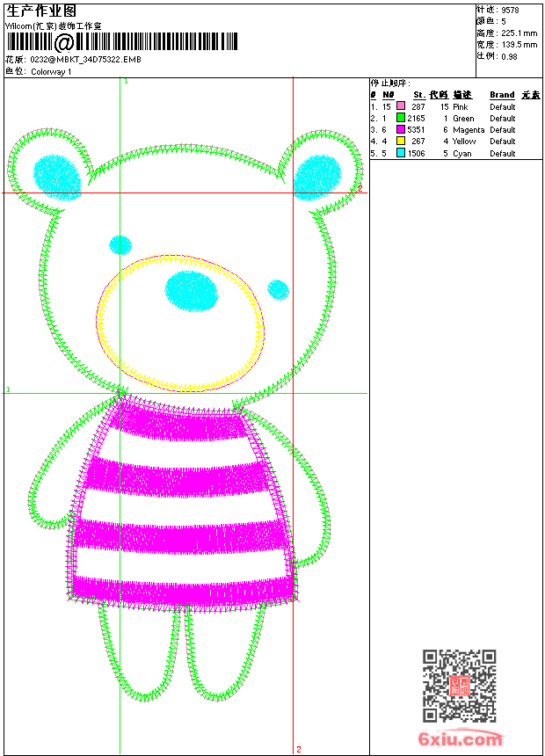The height and width of the screenshot is (756, 545).
Task: Click the St. column header
Action: pyautogui.click(x=419, y=95)
